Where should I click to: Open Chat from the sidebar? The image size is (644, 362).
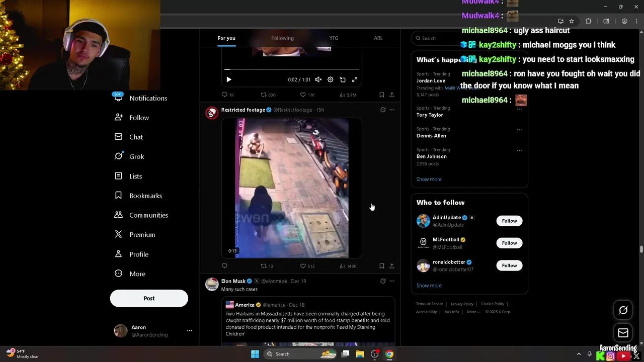click(129, 137)
